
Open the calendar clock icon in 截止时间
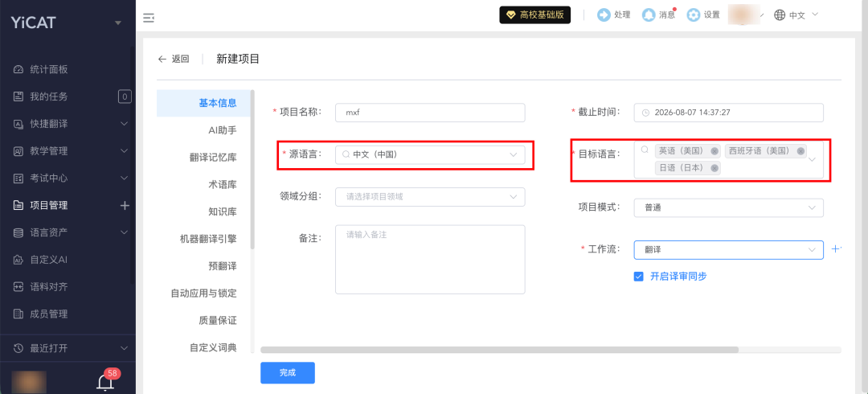[645, 113]
